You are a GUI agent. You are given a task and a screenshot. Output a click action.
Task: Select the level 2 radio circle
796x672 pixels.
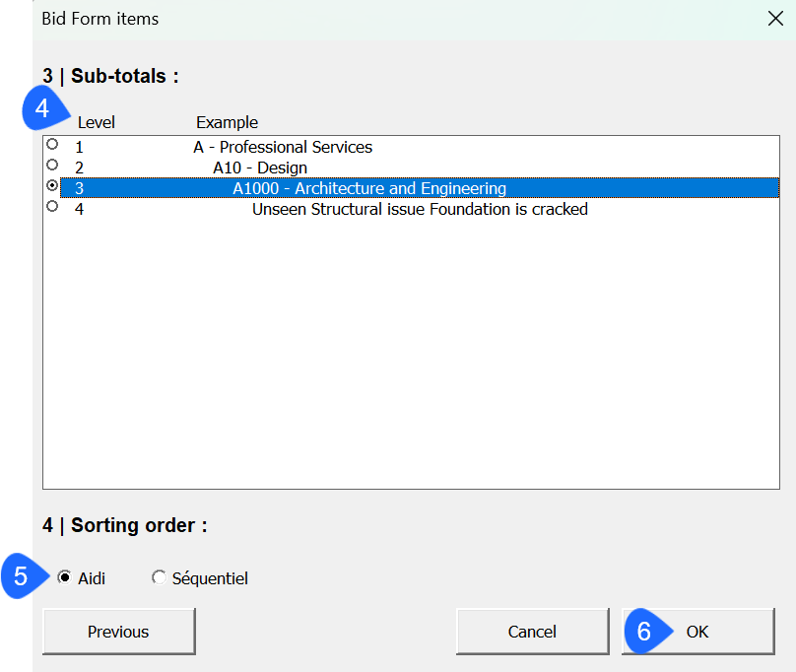pyautogui.click(x=52, y=166)
